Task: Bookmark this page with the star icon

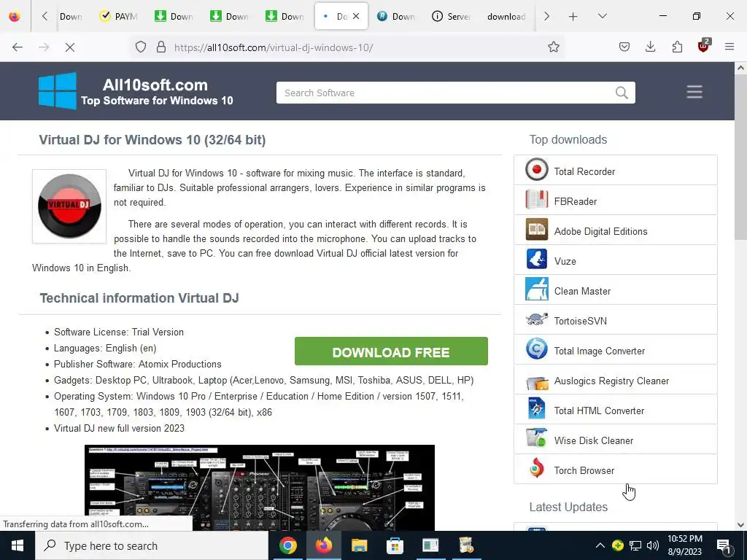Action: [x=553, y=47]
